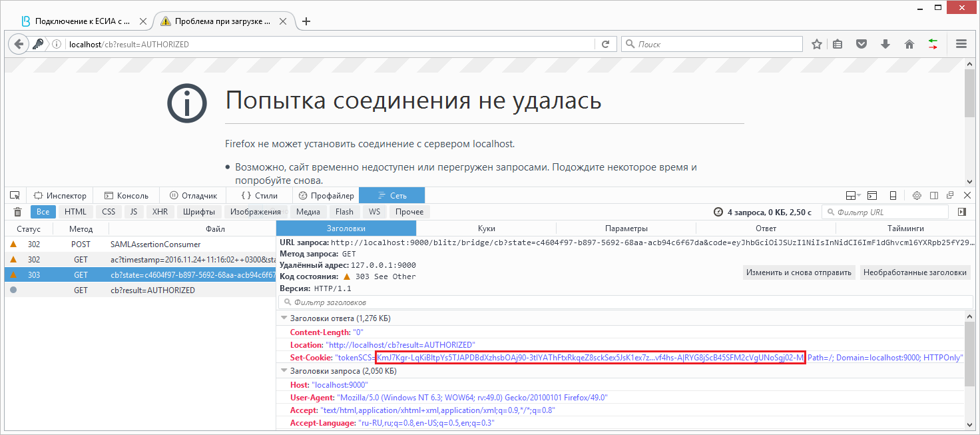Open the Firefox hamburger menu
This screenshot has height=435, width=980.
(961, 44)
